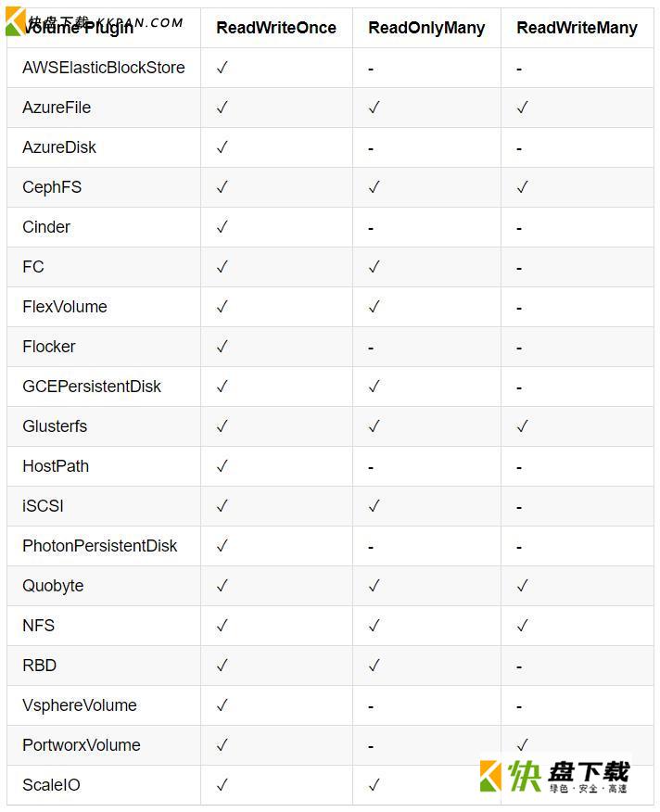This screenshot has width=660, height=812.
Task: Click the HostPath row label
Action: pyautogui.click(x=56, y=466)
